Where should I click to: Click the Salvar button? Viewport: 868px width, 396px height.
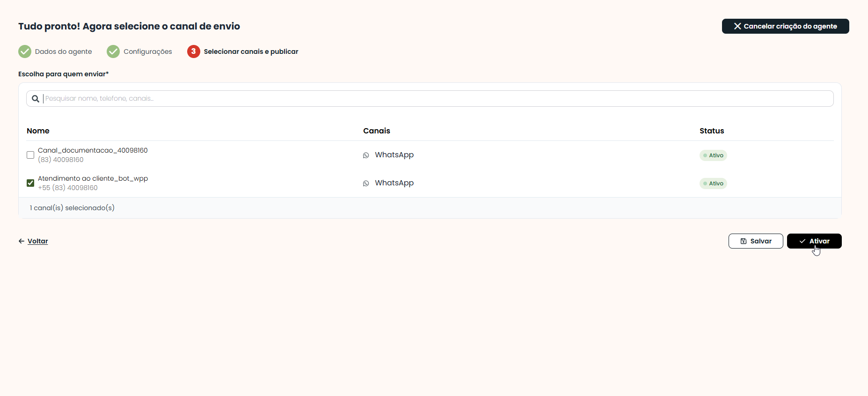coord(756,241)
